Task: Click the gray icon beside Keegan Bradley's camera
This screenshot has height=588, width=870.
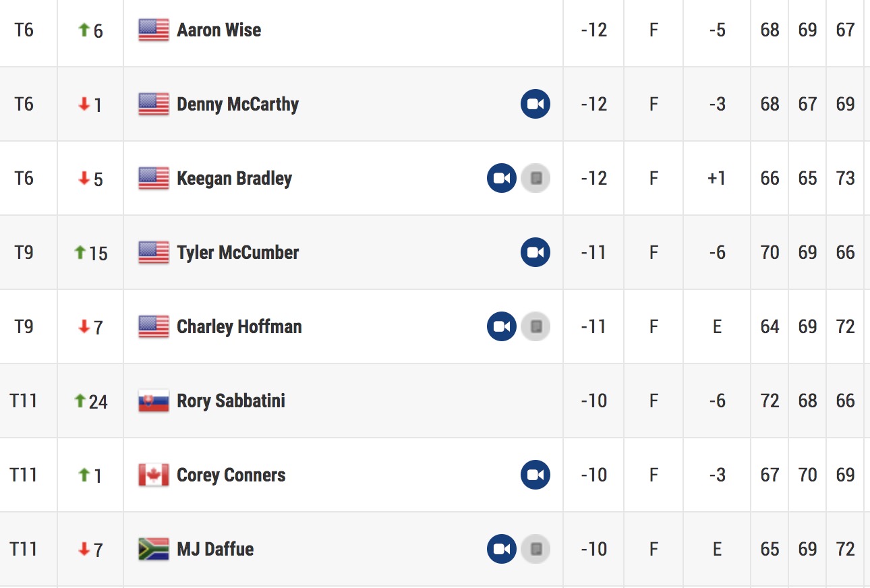Action: pos(535,178)
